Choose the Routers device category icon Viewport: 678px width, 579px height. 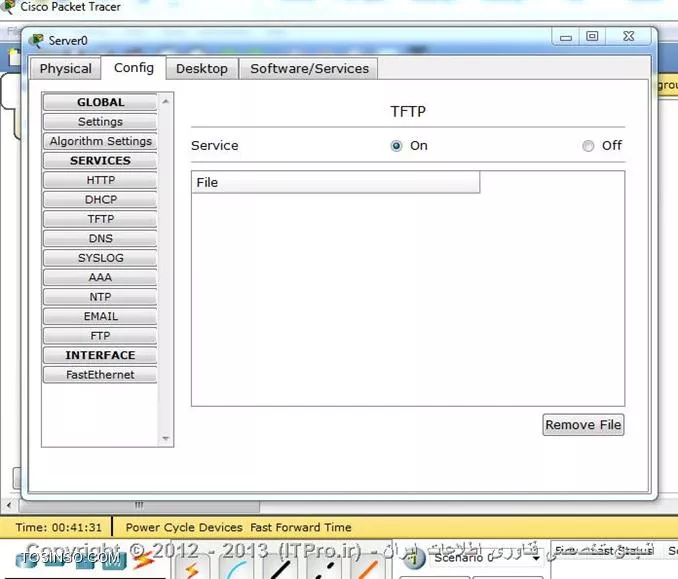[x=25, y=560]
